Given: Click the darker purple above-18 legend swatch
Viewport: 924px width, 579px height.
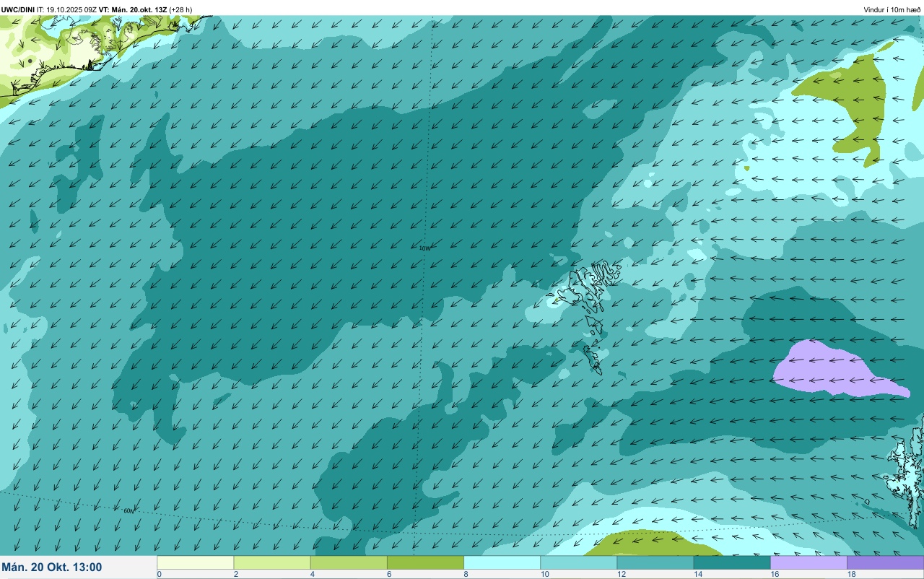Looking at the screenshot, I should tap(885, 562).
